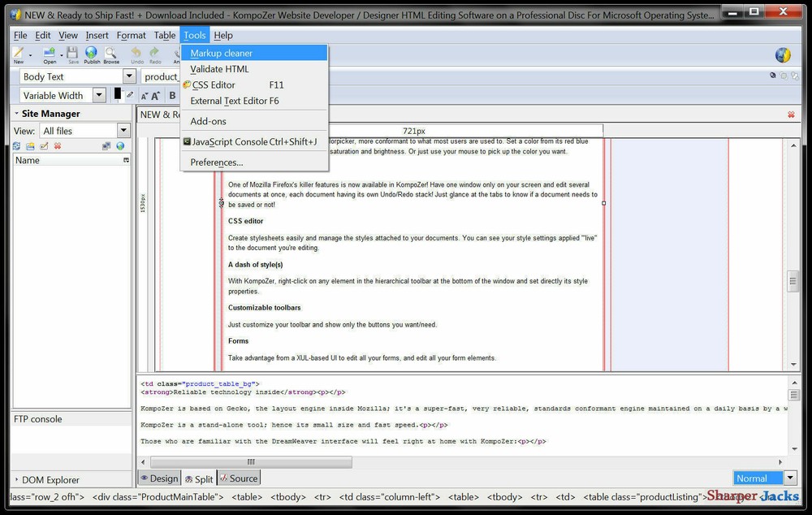Select the td class column-left breadcrumb tag
The image size is (812, 515).
pyautogui.click(x=389, y=497)
